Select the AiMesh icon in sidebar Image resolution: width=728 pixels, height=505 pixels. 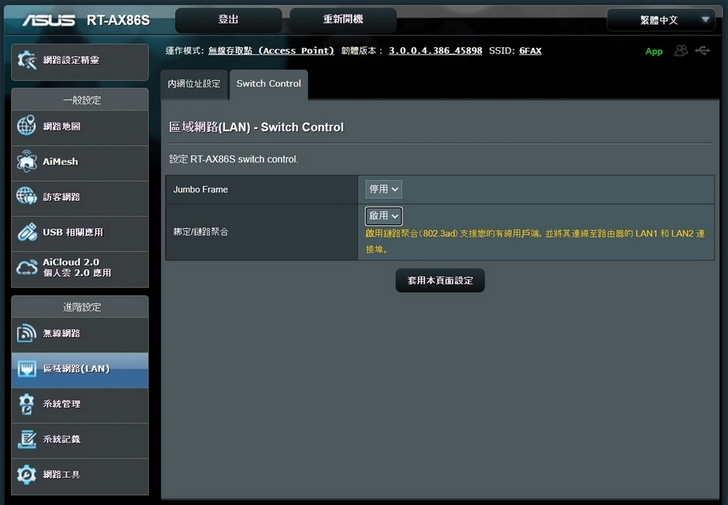click(27, 162)
